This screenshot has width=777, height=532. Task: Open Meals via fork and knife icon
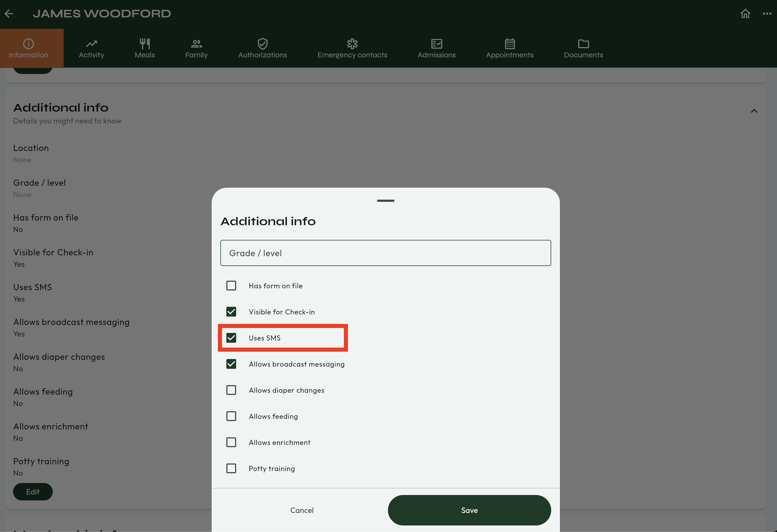144,48
